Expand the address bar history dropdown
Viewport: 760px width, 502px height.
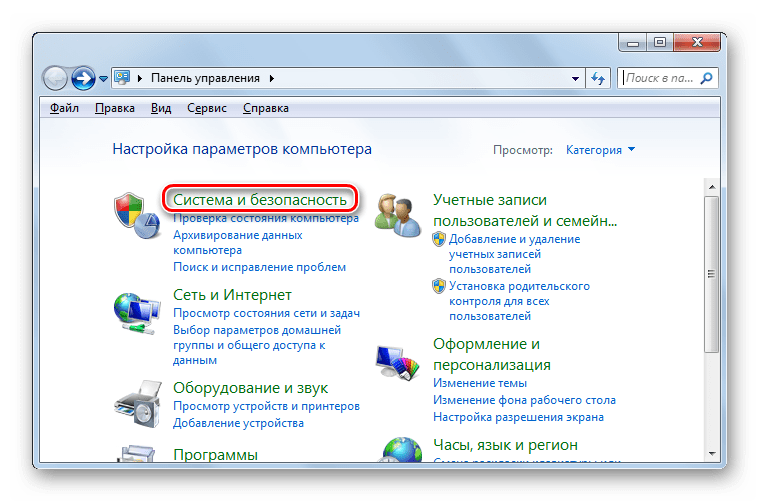pyautogui.click(x=575, y=78)
